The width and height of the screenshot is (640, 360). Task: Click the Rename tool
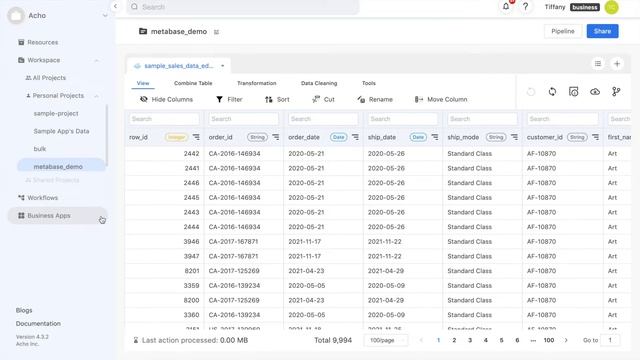(x=375, y=99)
